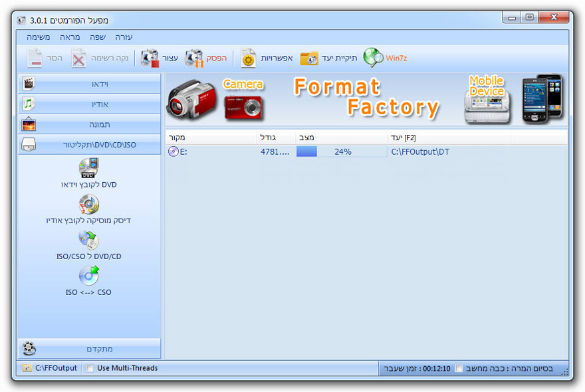Click the red compact camera banner image

click(x=243, y=108)
